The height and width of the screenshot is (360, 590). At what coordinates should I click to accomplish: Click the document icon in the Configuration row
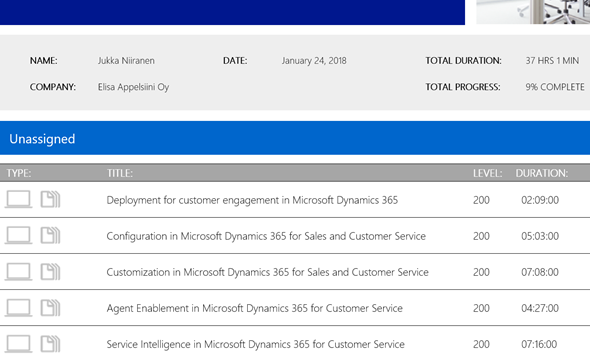[50, 235]
